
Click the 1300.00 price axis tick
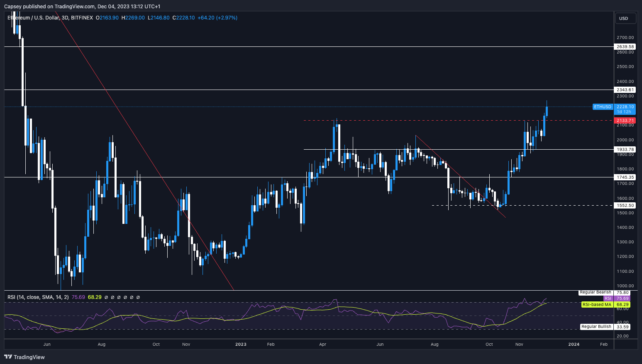pos(625,242)
